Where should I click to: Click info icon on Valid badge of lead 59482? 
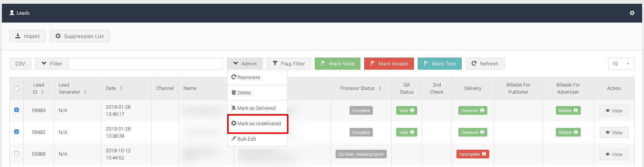(412, 132)
